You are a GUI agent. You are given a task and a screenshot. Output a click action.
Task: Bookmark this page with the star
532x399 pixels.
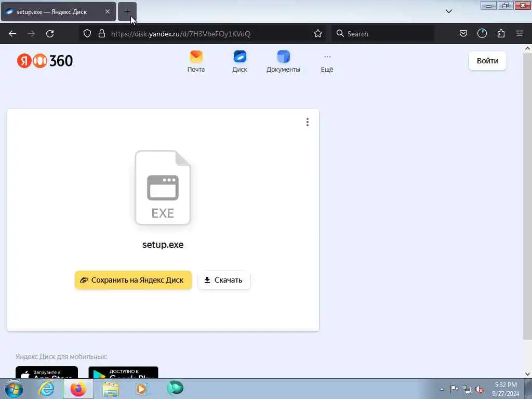(318, 34)
